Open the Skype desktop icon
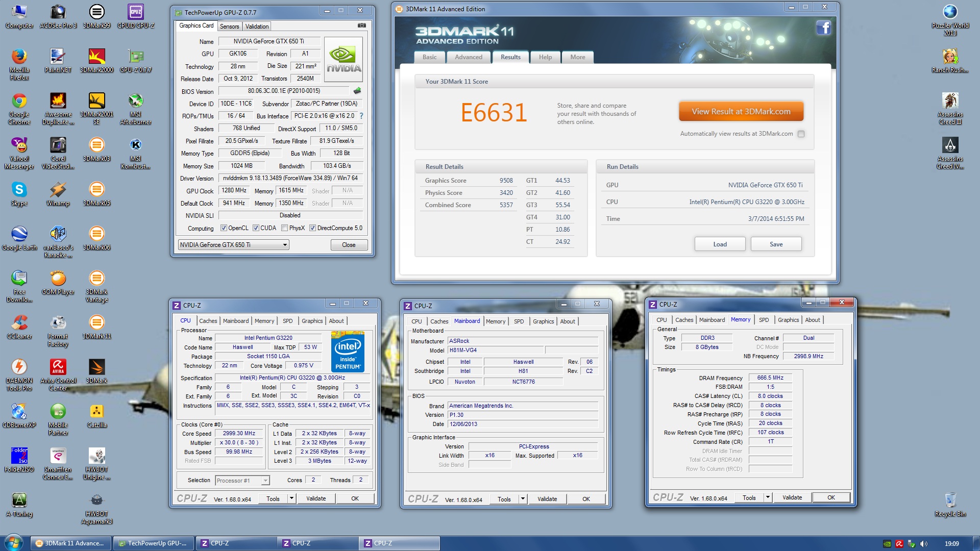 click(19, 193)
